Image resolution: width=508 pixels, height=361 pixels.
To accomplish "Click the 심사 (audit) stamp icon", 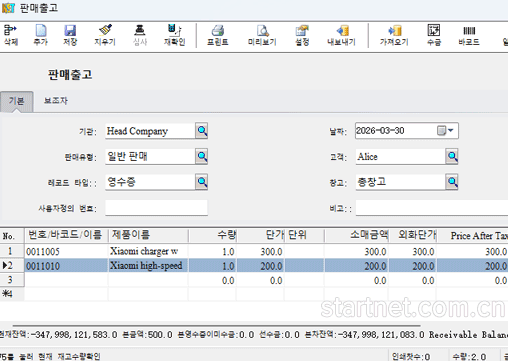I will [140, 35].
